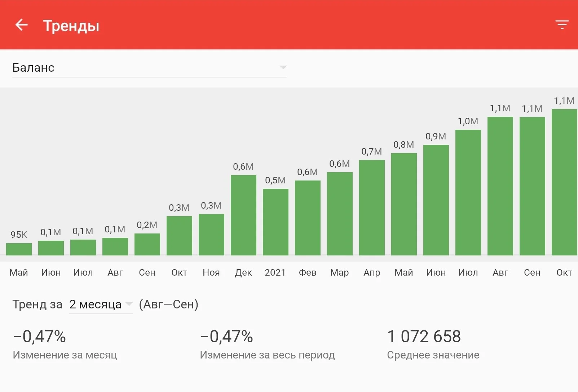Open the Баланс metric dropdown
578x392 pixels.
click(x=150, y=68)
